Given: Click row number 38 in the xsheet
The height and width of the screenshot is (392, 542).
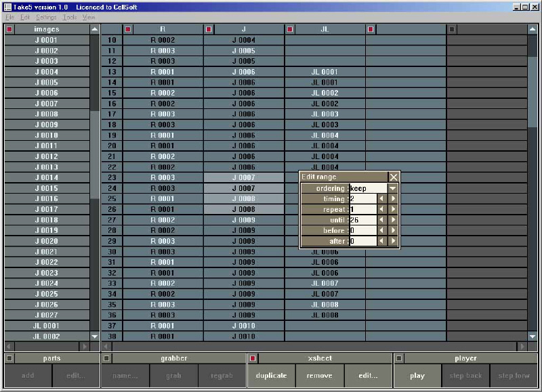Looking at the screenshot, I should (112, 336).
